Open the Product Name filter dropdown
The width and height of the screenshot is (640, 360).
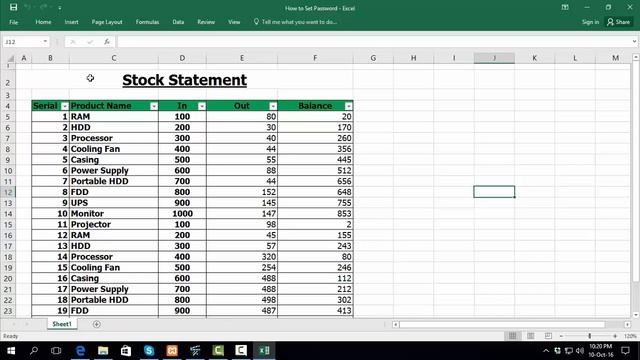(153, 106)
